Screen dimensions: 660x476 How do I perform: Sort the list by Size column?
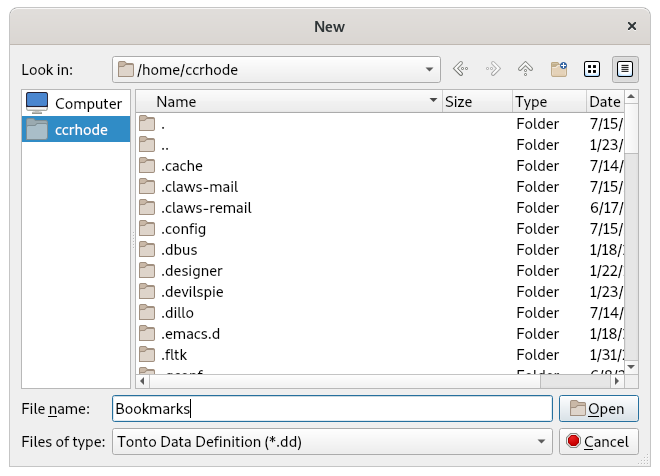477,101
